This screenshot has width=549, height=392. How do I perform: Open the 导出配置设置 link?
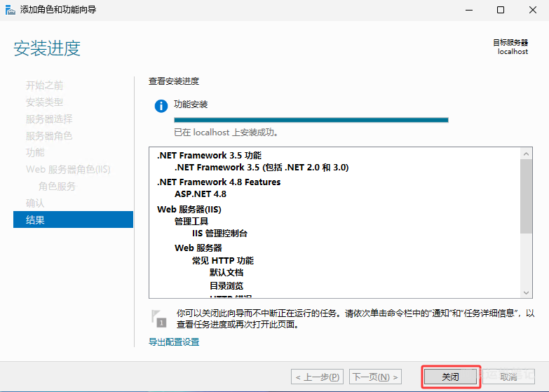click(x=174, y=342)
